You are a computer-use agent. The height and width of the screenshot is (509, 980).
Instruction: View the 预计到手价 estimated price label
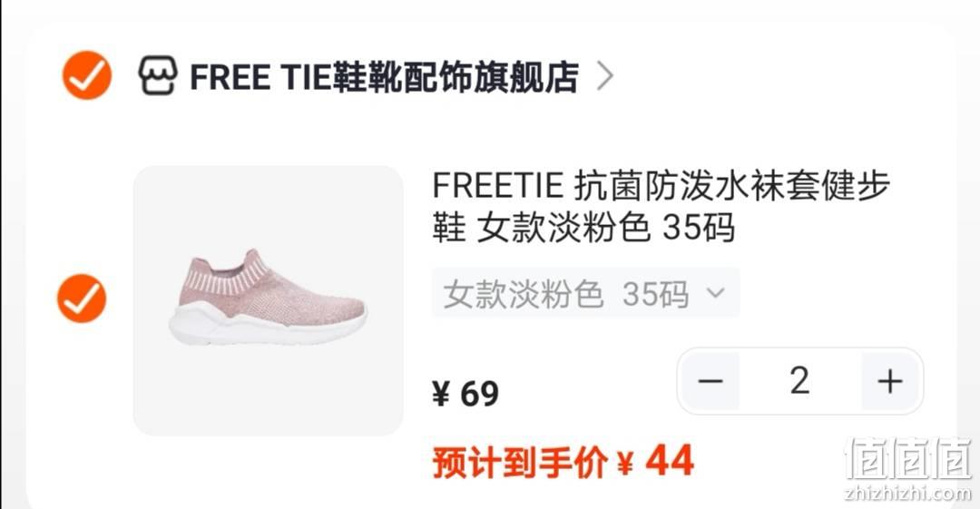coord(519,463)
